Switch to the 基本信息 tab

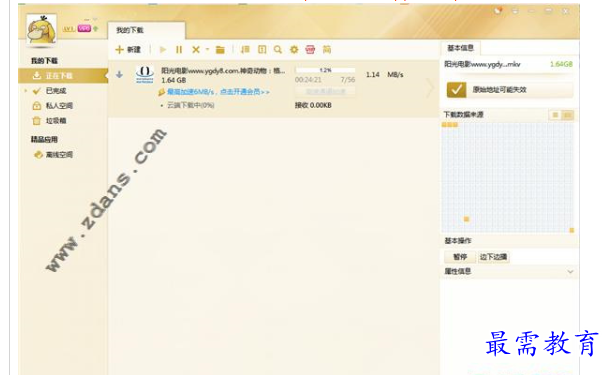pyautogui.click(x=460, y=48)
